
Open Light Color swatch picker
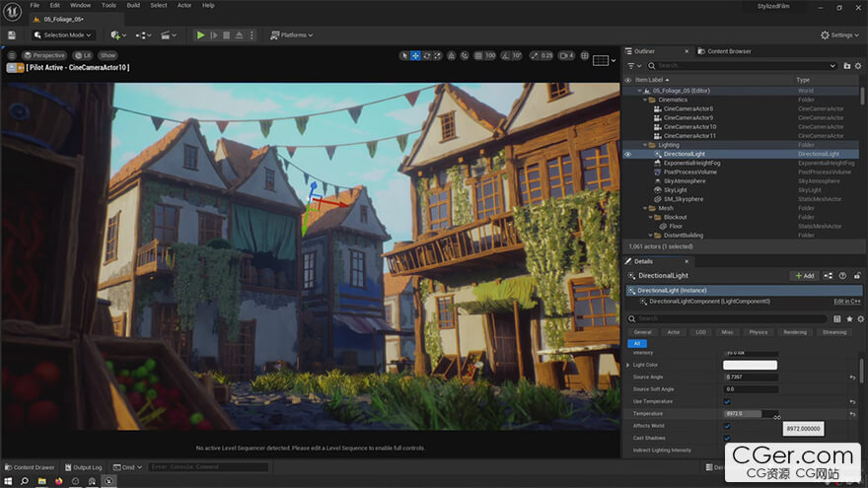(750, 365)
